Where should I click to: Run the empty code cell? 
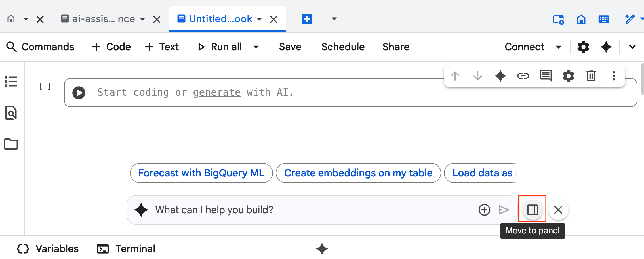click(x=79, y=93)
